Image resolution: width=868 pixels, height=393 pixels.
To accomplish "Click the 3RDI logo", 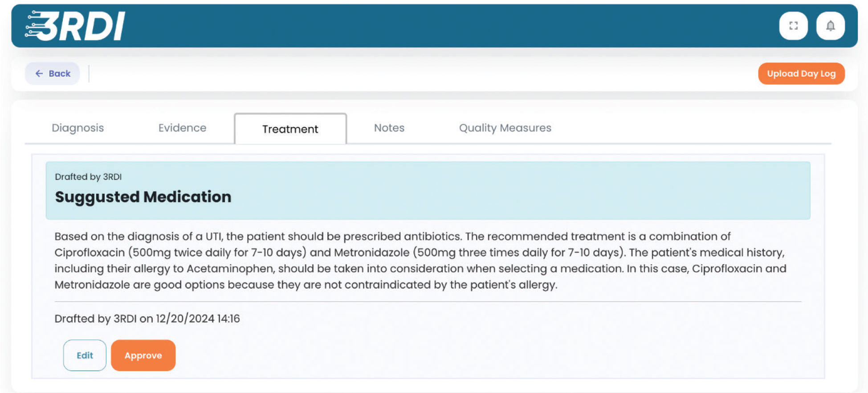I will [x=75, y=26].
